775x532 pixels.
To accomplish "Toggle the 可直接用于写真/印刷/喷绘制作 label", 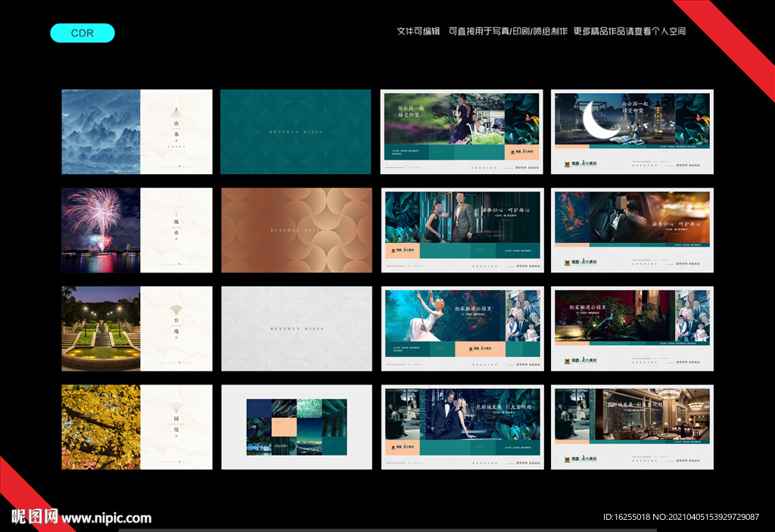I will coord(507,31).
